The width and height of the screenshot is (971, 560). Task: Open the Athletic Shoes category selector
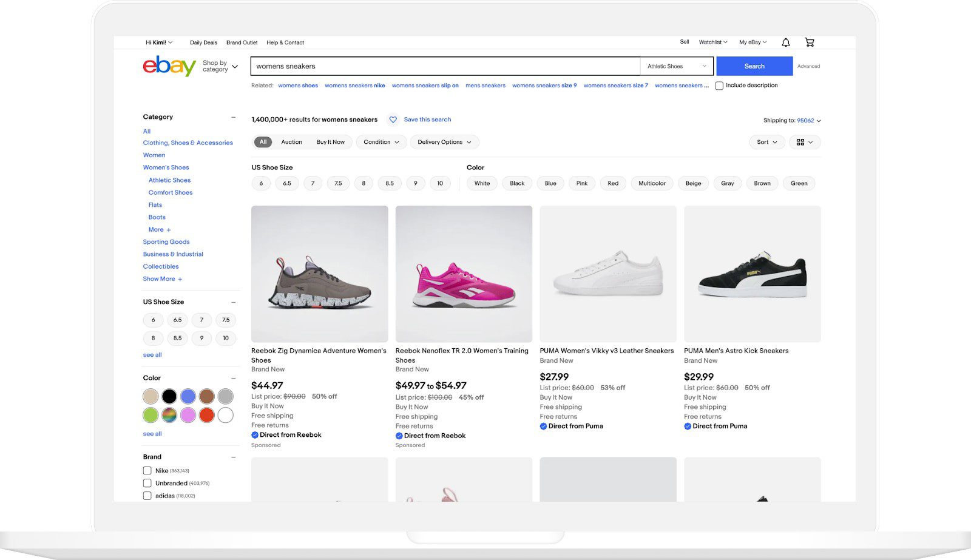(x=676, y=66)
